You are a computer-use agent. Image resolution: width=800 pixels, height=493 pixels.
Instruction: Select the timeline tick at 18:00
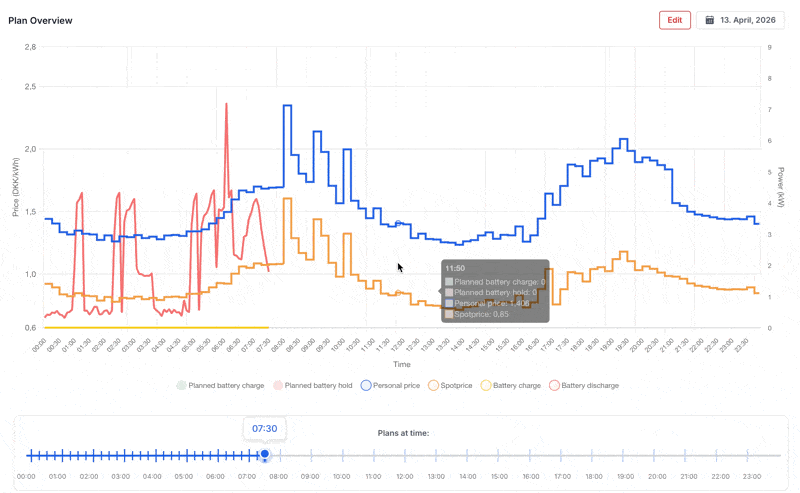592,455
